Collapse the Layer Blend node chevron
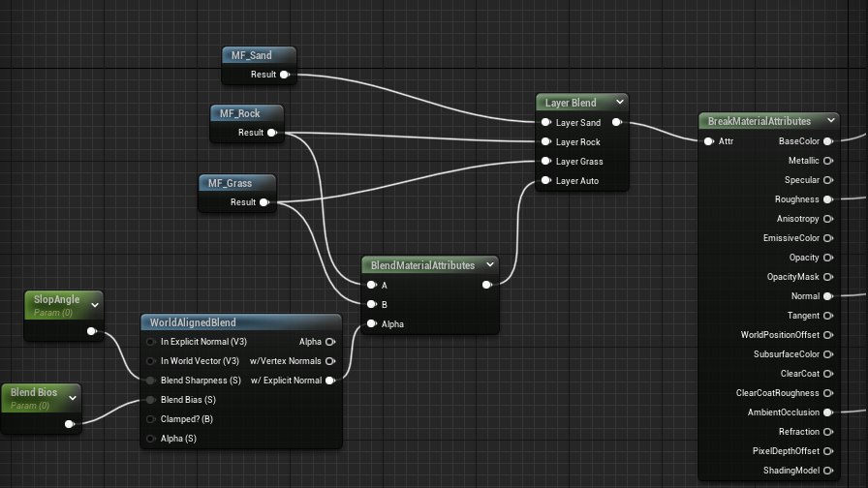868x488 pixels. pyautogui.click(x=620, y=102)
